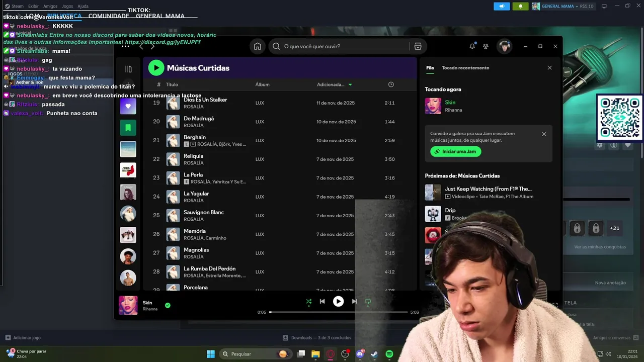644x362 pixels.
Task: Open Steam game info icon
Action: pos(614,145)
